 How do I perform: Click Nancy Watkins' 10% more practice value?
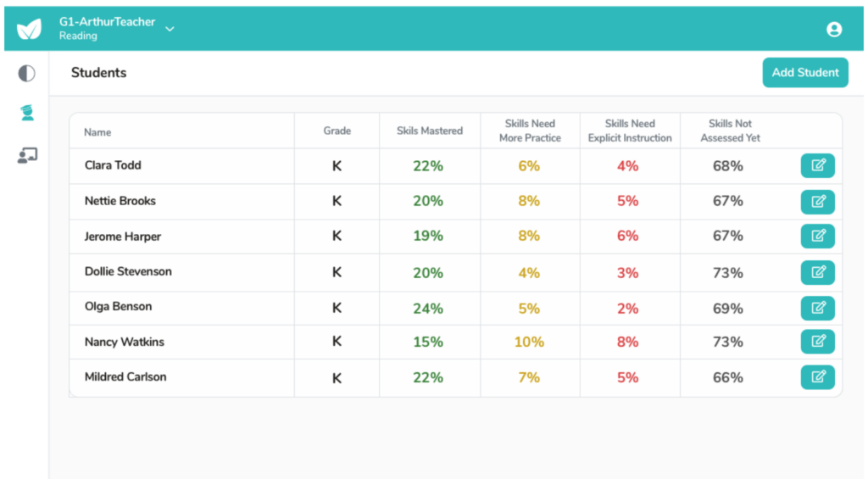tap(529, 343)
